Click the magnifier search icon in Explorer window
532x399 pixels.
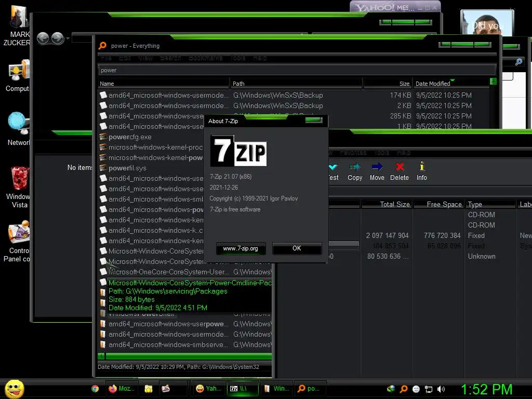pyautogui.click(x=519, y=62)
